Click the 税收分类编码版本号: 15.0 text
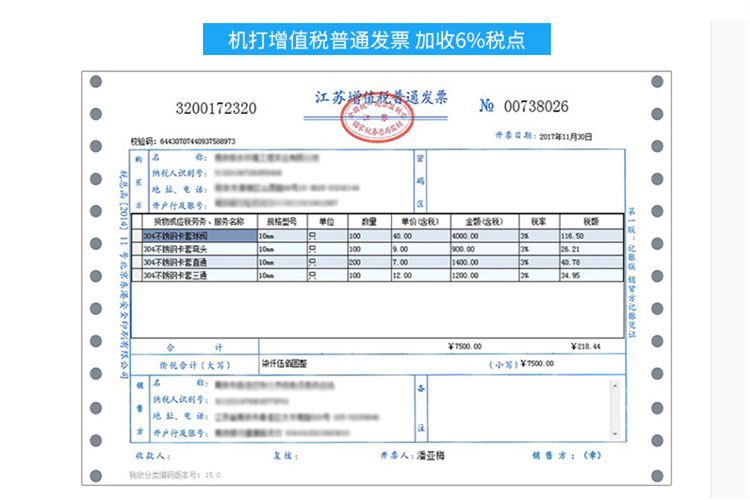 point(175,475)
